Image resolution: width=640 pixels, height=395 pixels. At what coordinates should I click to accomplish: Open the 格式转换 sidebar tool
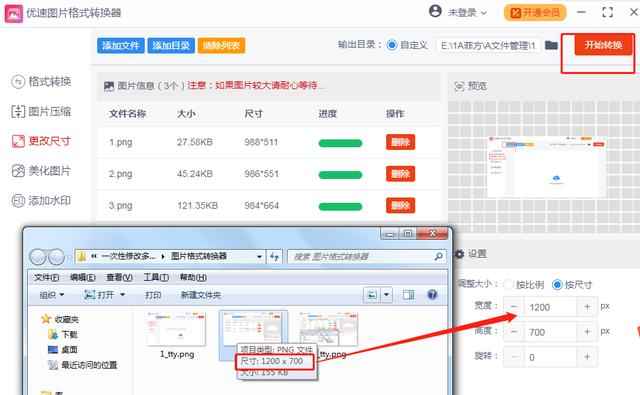tap(41, 82)
